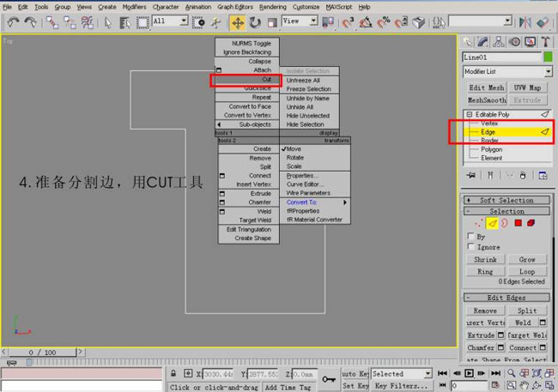Select the Select Object arrow tool

108,23
